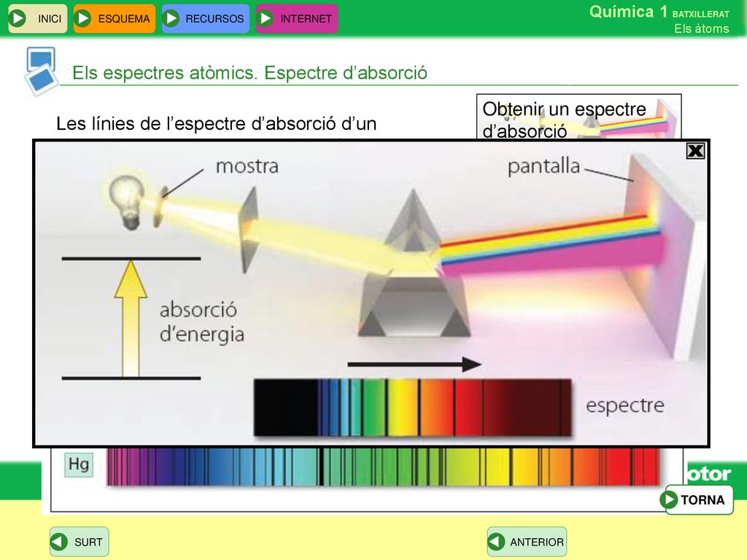The height and width of the screenshot is (560, 747).
Task: Click the Hg mercury spectrum strip
Action: 384,467
